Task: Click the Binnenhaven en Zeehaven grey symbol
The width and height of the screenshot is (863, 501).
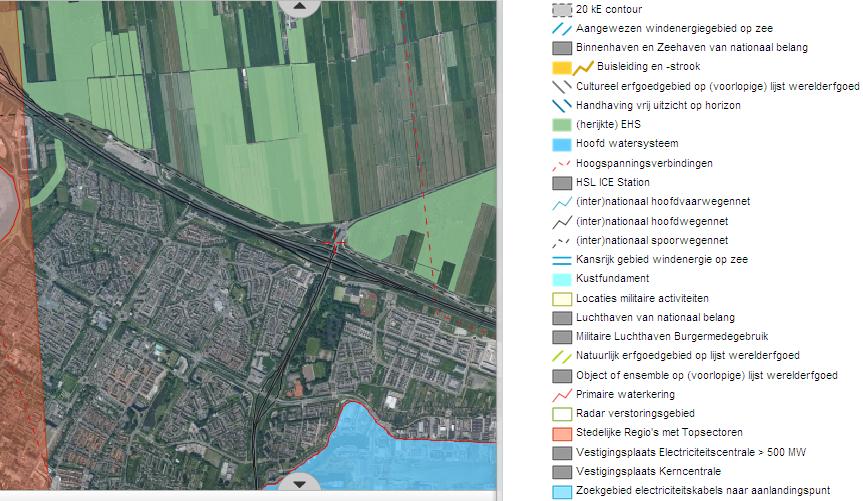Action: 562,48
